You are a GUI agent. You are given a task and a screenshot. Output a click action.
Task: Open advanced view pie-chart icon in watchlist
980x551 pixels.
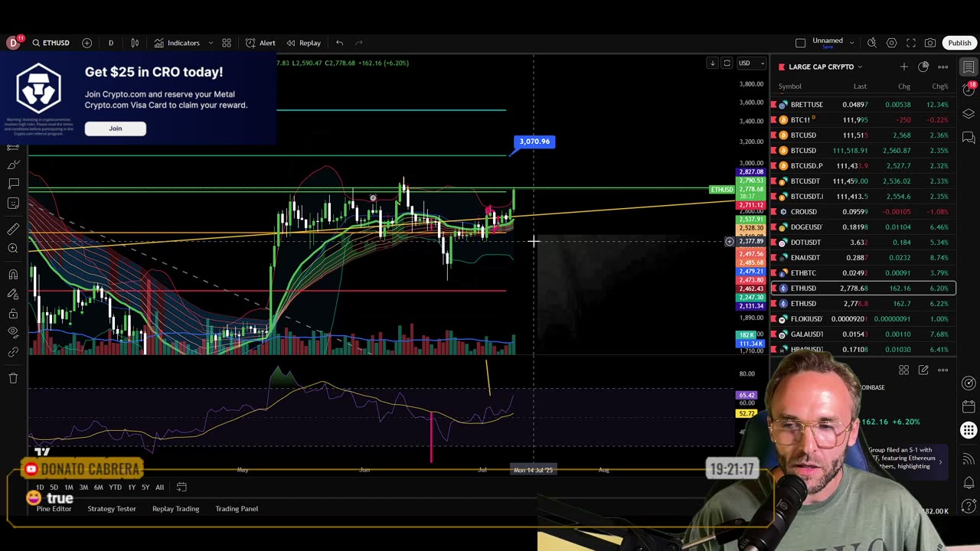pyautogui.click(x=923, y=67)
